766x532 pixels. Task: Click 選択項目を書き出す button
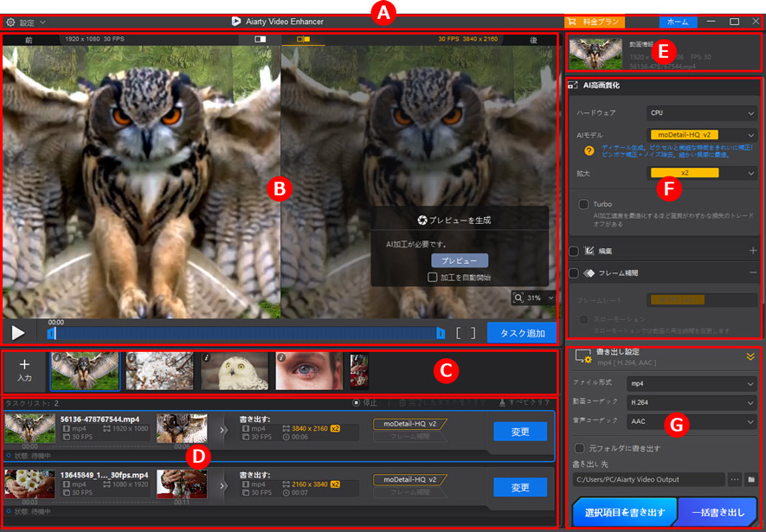pos(625,512)
